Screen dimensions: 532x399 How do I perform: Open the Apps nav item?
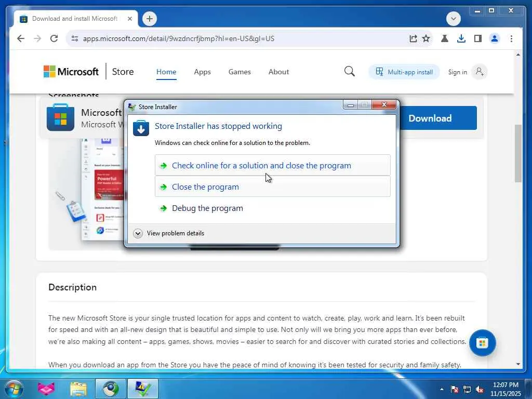pyautogui.click(x=203, y=72)
